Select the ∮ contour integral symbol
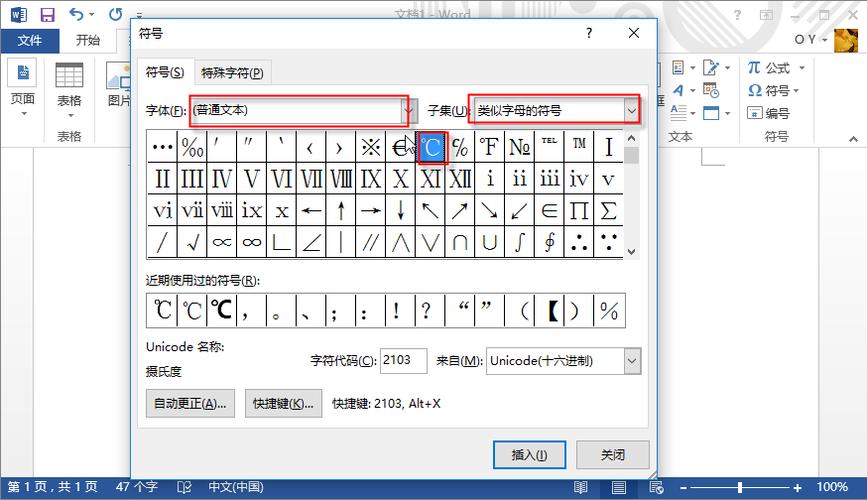Screen dimensions: 867x500 549,242
